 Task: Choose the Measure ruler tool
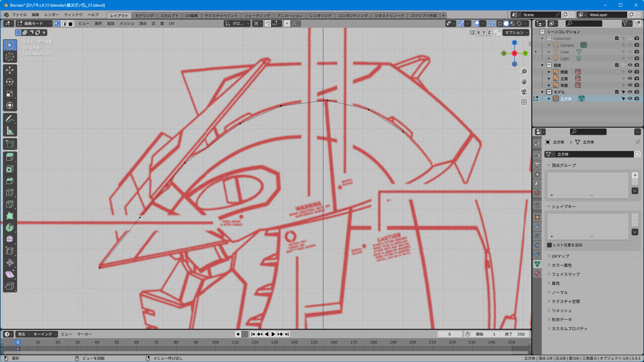click(10, 131)
